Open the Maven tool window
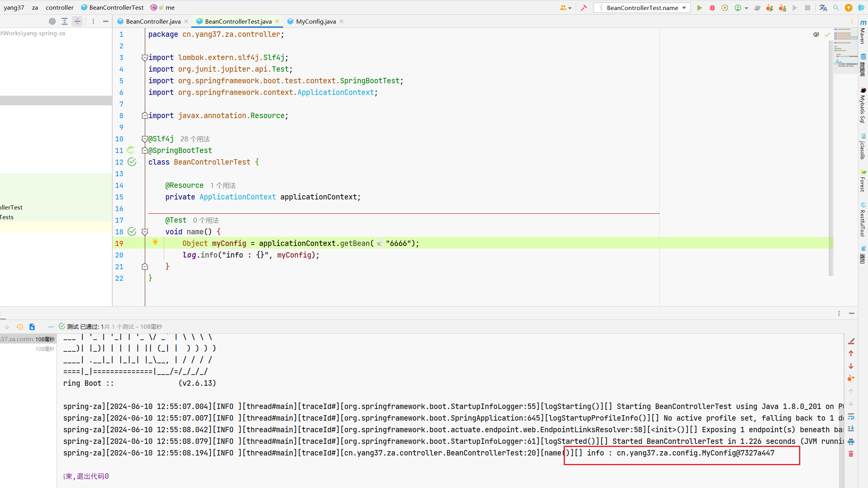Image resolution: width=868 pixels, height=488 pixels. point(863,32)
